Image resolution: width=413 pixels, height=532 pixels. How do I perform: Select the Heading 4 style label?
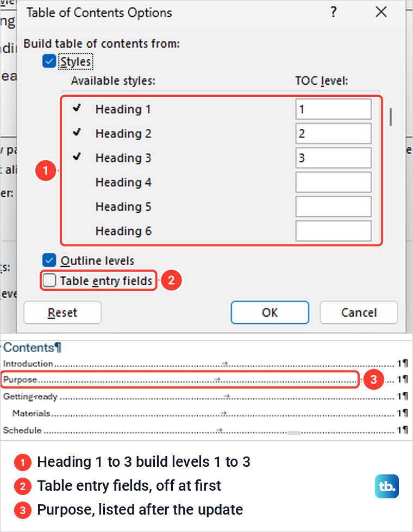(123, 183)
